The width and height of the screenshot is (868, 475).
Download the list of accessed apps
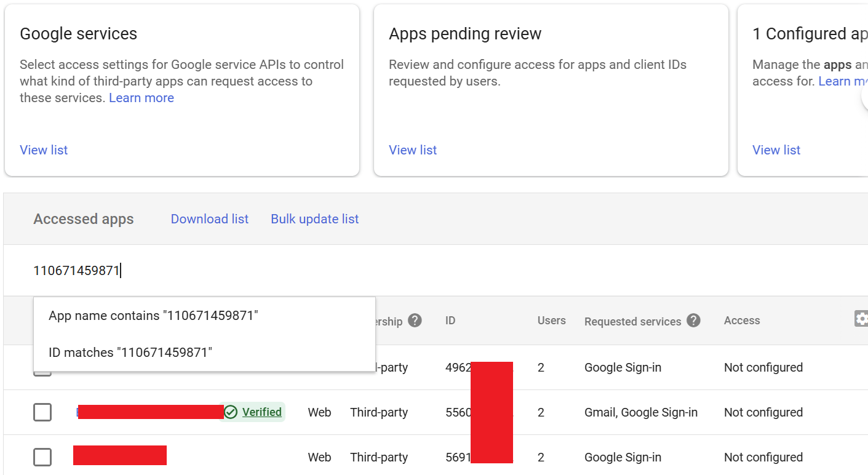point(209,218)
